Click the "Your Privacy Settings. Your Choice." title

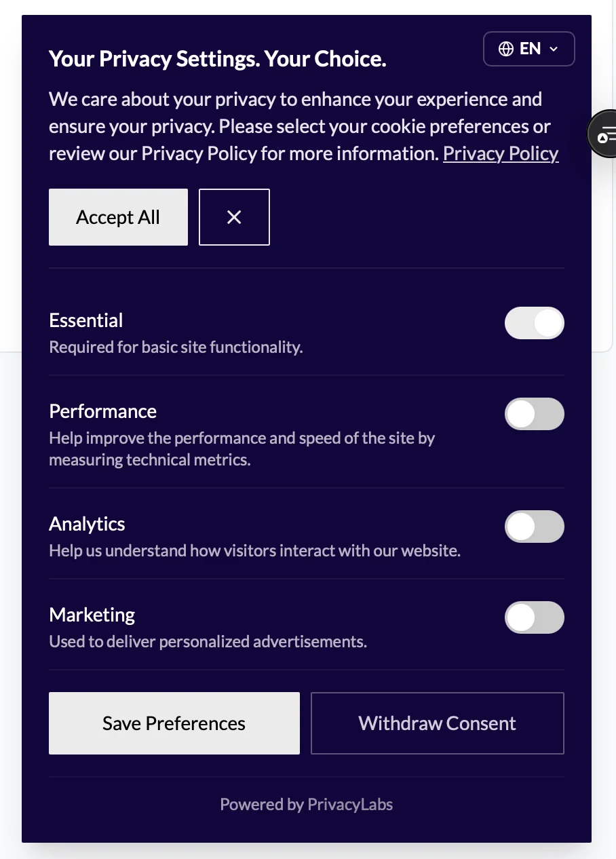tap(218, 59)
